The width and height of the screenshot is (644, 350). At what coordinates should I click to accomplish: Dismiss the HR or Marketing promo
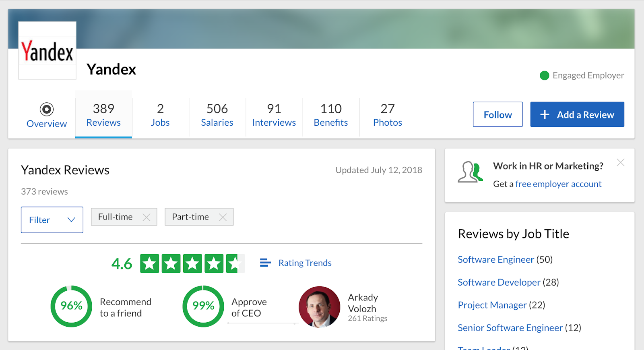(621, 162)
